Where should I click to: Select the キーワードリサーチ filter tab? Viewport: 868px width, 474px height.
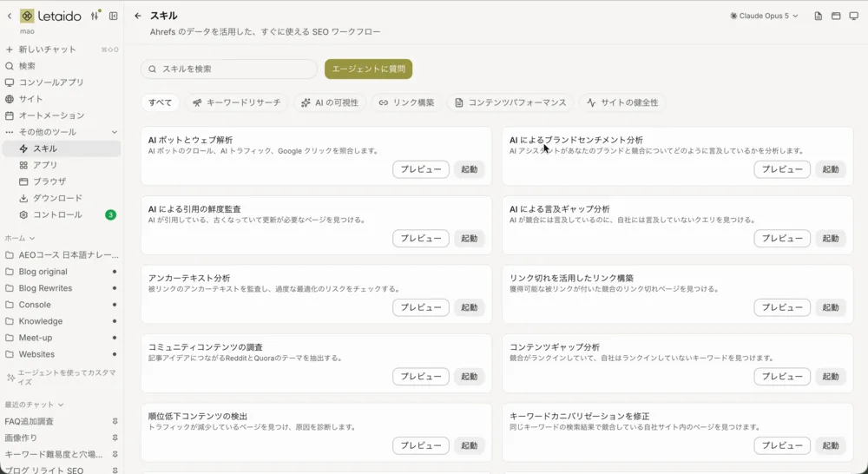coord(236,102)
